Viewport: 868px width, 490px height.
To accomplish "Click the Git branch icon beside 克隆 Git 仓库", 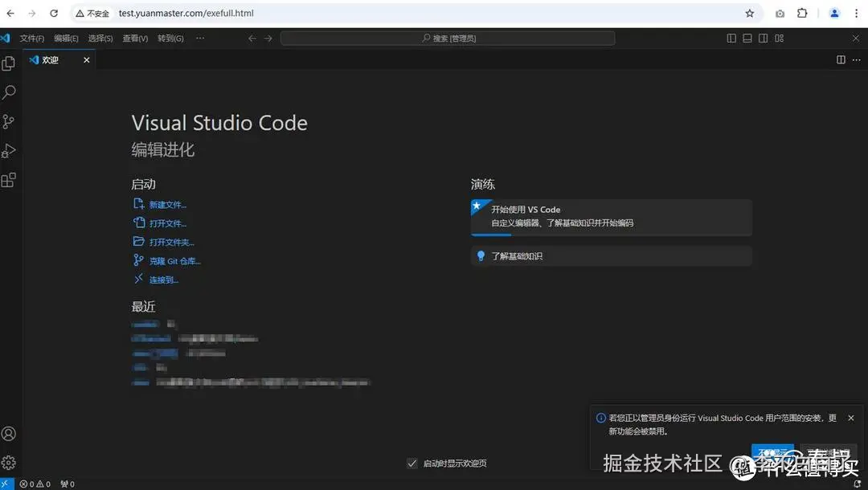I will click(x=138, y=260).
